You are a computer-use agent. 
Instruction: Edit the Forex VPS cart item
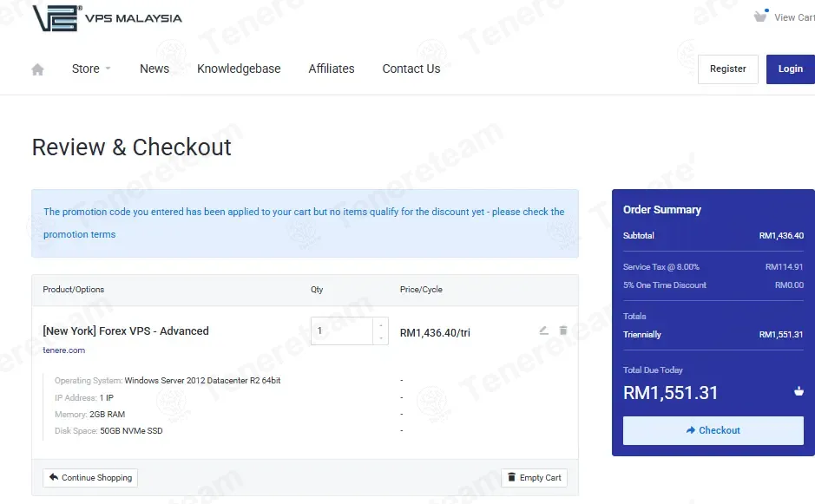(x=543, y=331)
